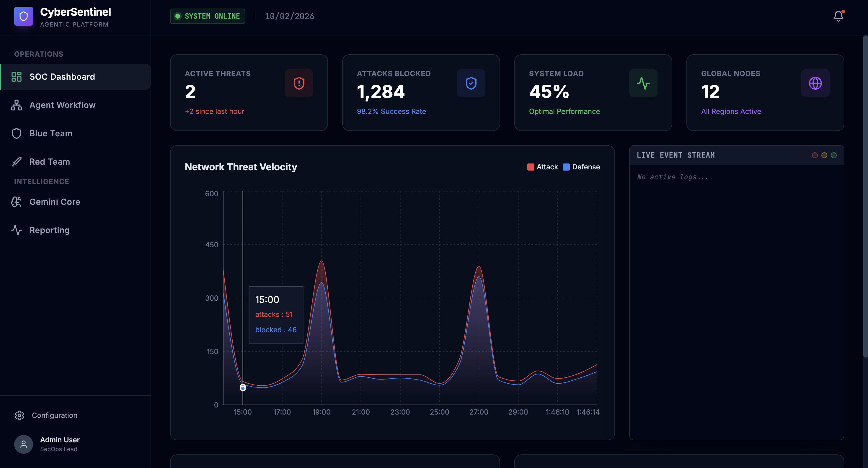Click the notification bell icon
868x468 pixels.
838,16
